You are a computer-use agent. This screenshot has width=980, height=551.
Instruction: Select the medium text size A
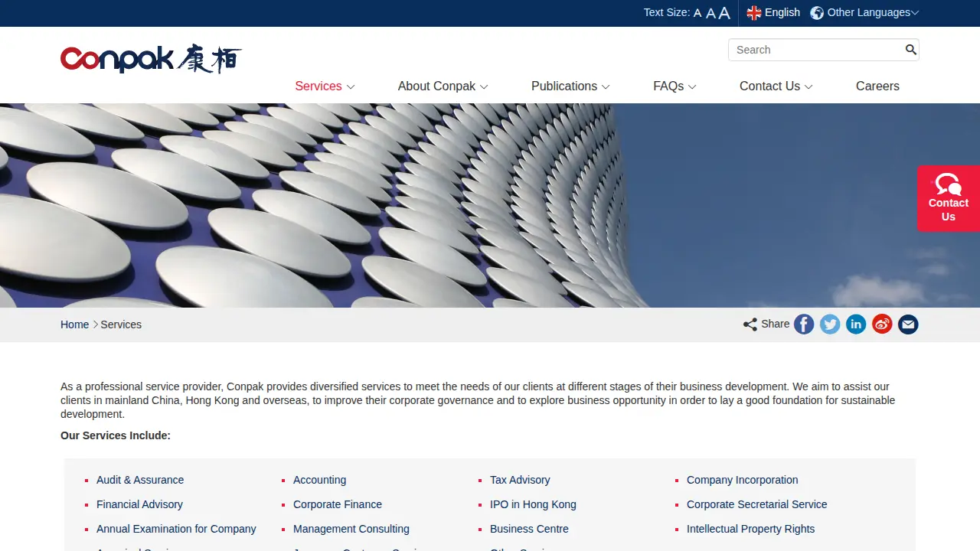click(710, 13)
